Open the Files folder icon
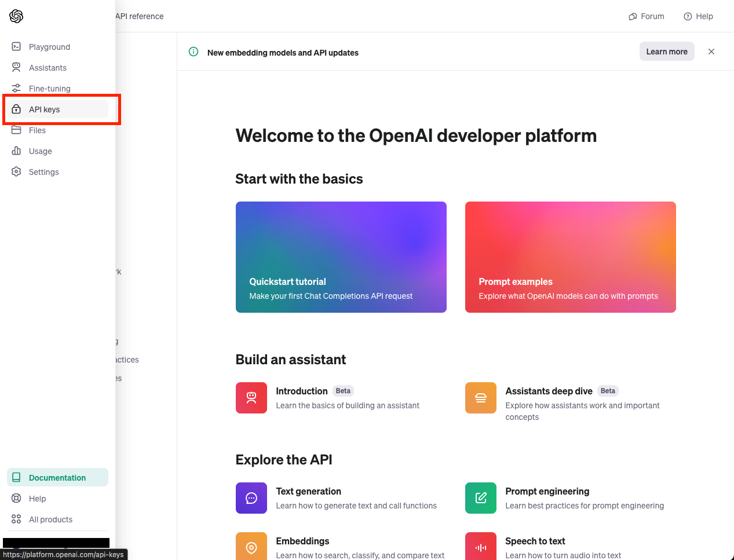734x560 pixels. pos(16,130)
